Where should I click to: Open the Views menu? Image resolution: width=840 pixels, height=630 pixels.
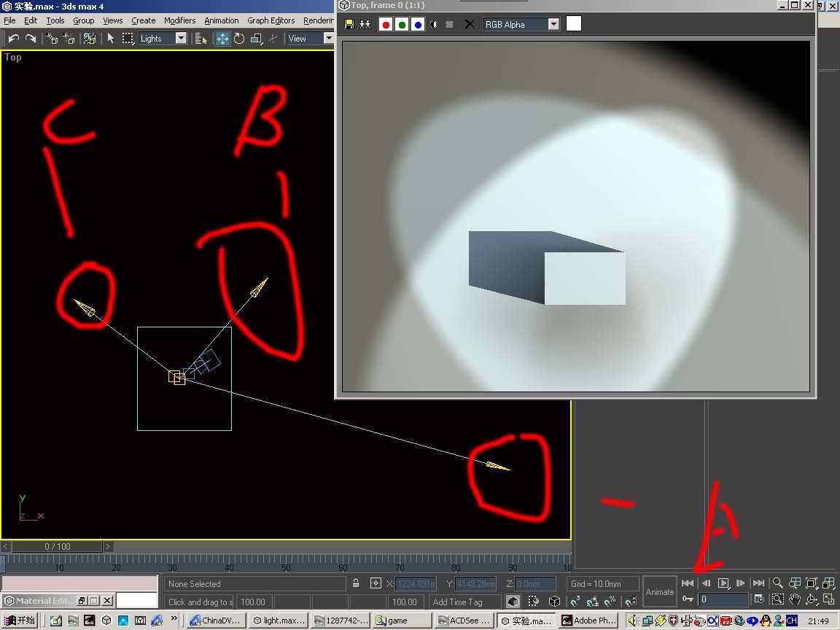pyautogui.click(x=112, y=20)
